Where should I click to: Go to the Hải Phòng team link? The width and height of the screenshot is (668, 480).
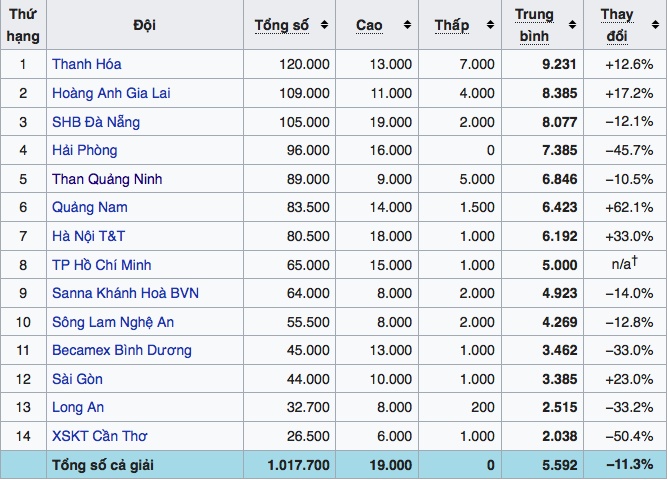coord(84,151)
